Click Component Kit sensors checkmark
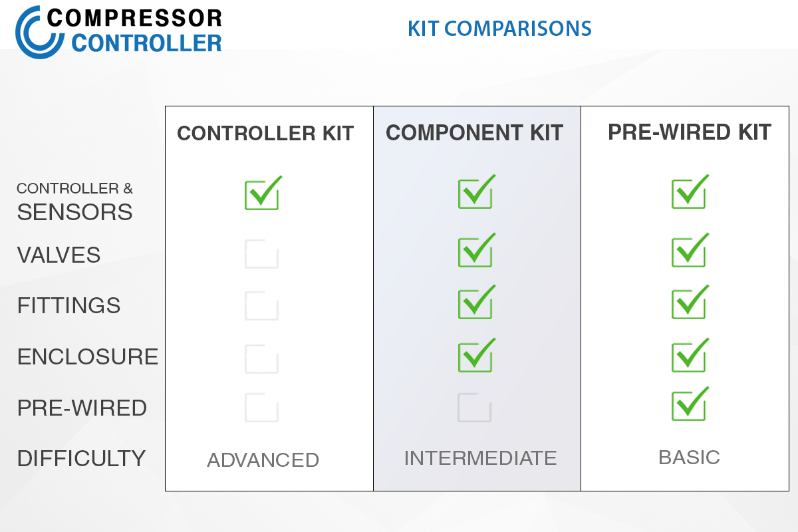Viewport: 798px width, 532px height. (x=475, y=193)
